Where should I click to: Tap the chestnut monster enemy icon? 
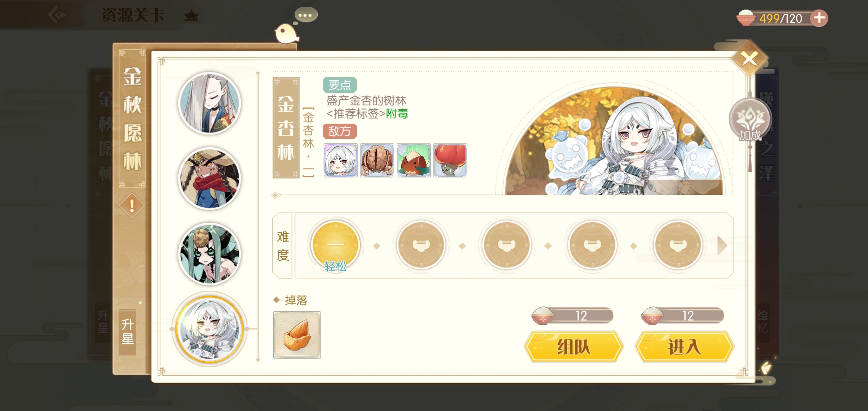(413, 160)
